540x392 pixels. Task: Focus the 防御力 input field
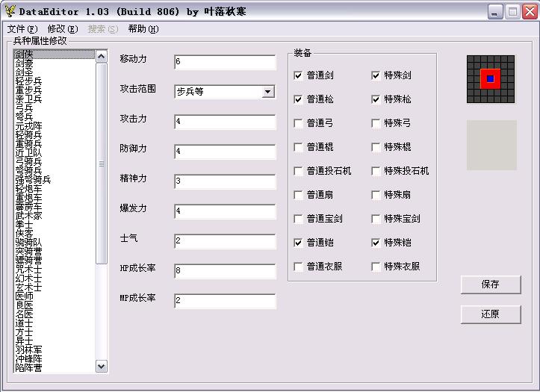point(225,152)
